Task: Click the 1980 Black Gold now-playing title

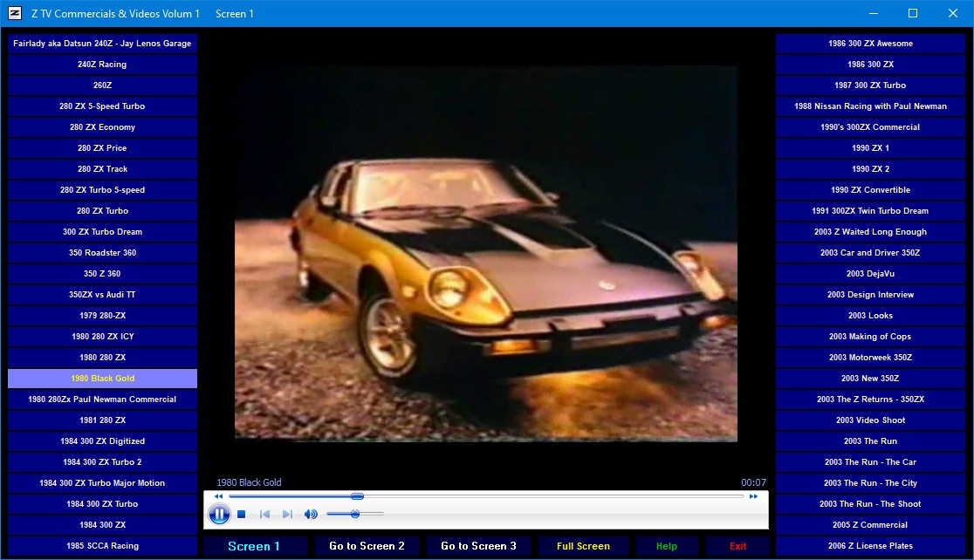Action: 249,482
